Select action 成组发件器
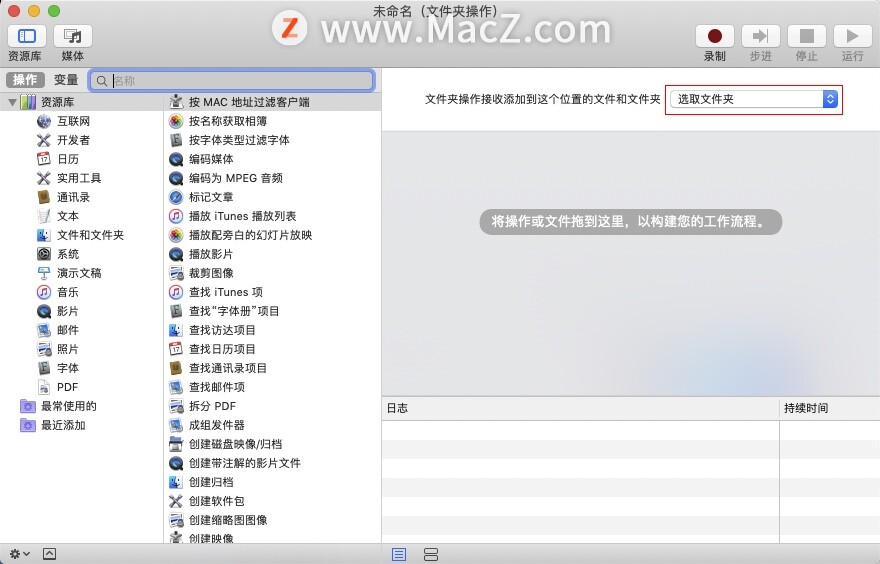 pyautogui.click(x=274, y=425)
